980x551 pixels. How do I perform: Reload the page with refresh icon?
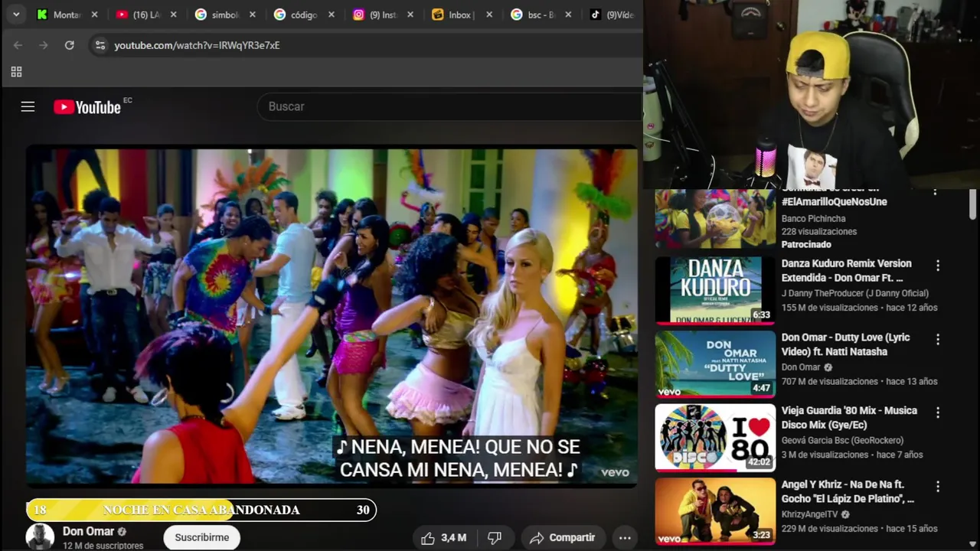[69, 45]
